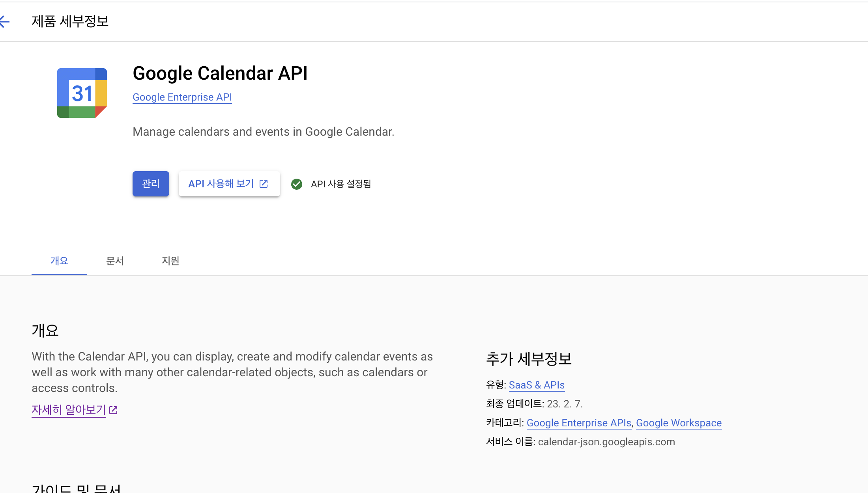This screenshot has height=493, width=868.
Task: Select the 개요 tab
Action: 59,261
